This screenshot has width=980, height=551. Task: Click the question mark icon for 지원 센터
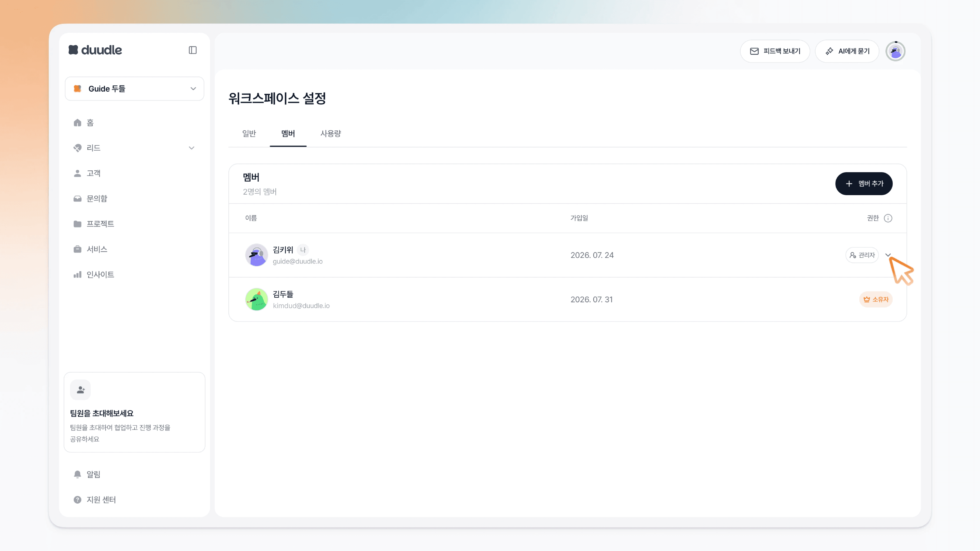(x=77, y=500)
